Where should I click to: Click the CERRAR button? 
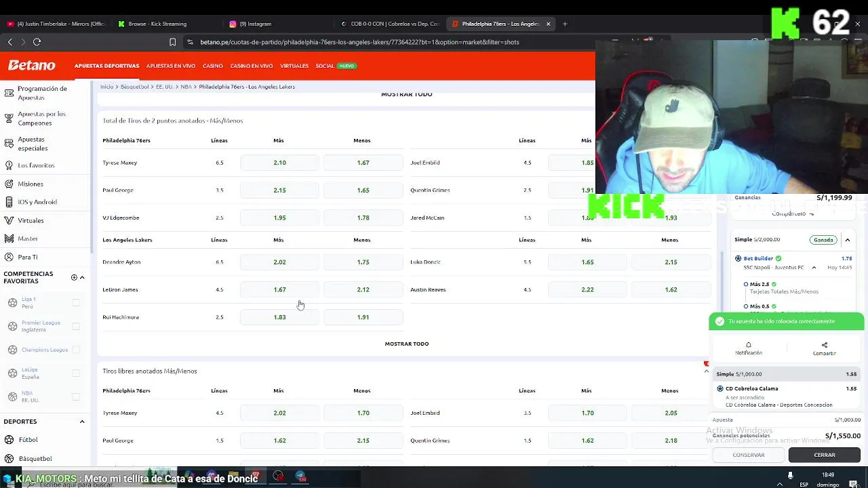tap(825, 455)
